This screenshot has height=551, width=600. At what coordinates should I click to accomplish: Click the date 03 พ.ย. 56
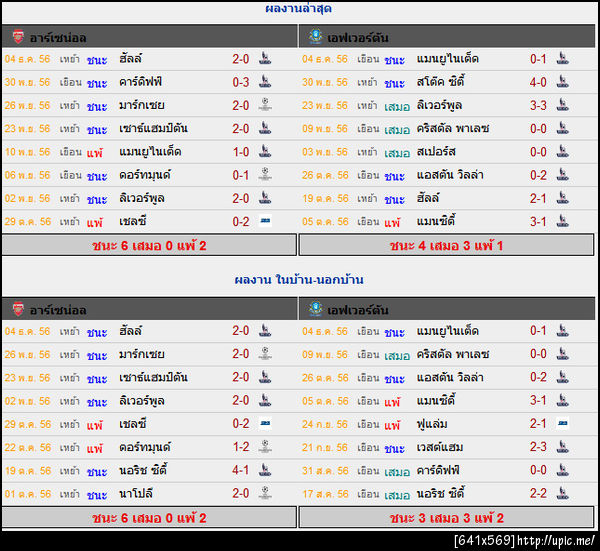click(325, 152)
